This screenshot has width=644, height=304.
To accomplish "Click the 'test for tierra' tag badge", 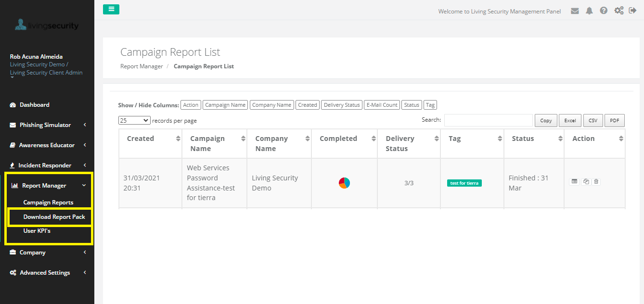I will click(464, 183).
